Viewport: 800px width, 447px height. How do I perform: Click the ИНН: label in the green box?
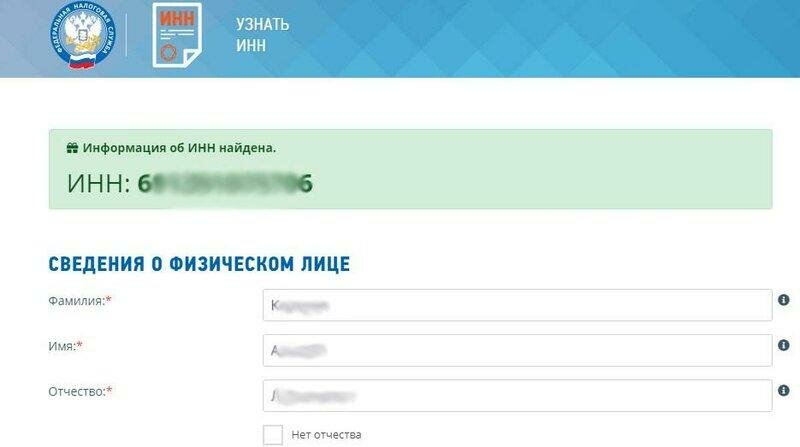[x=99, y=183]
